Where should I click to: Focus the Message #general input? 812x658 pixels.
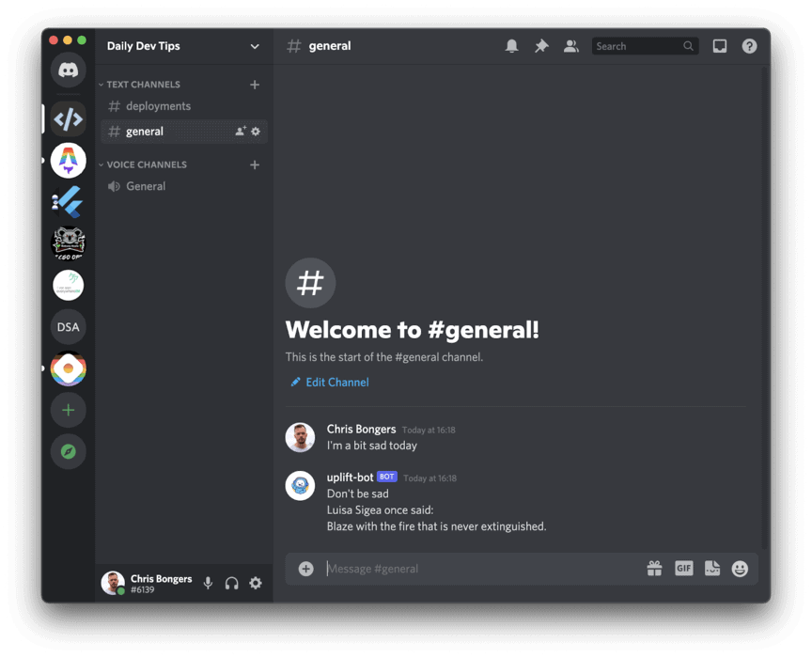click(x=481, y=569)
